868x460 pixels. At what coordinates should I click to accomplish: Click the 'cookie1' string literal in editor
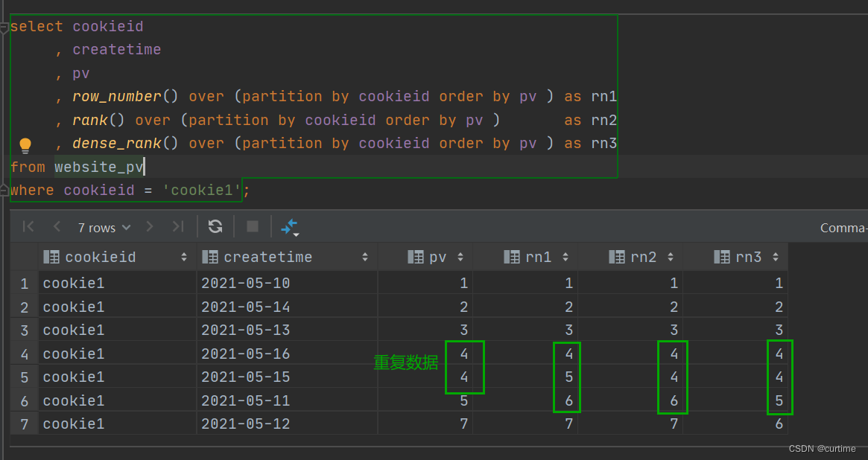(x=201, y=191)
